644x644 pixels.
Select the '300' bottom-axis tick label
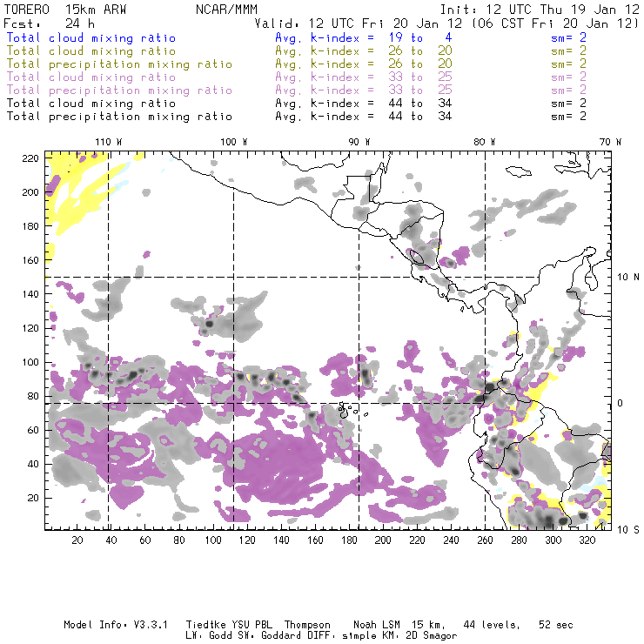coord(553,540)
